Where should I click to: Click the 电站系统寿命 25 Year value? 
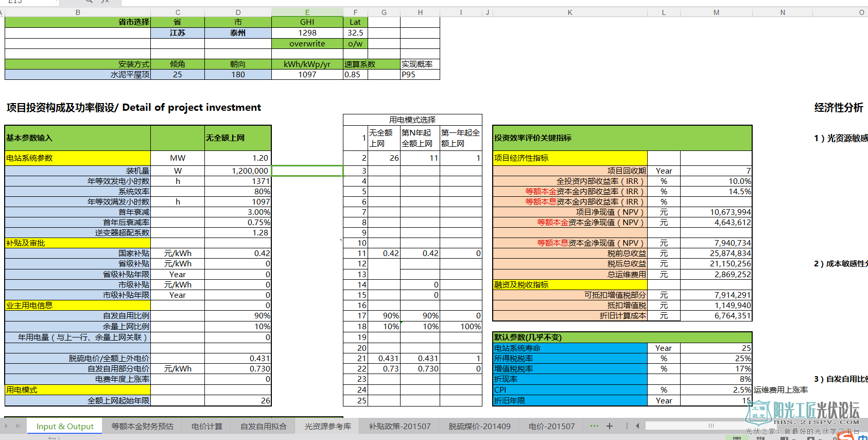pyautogui.click(x=716, y=348)
